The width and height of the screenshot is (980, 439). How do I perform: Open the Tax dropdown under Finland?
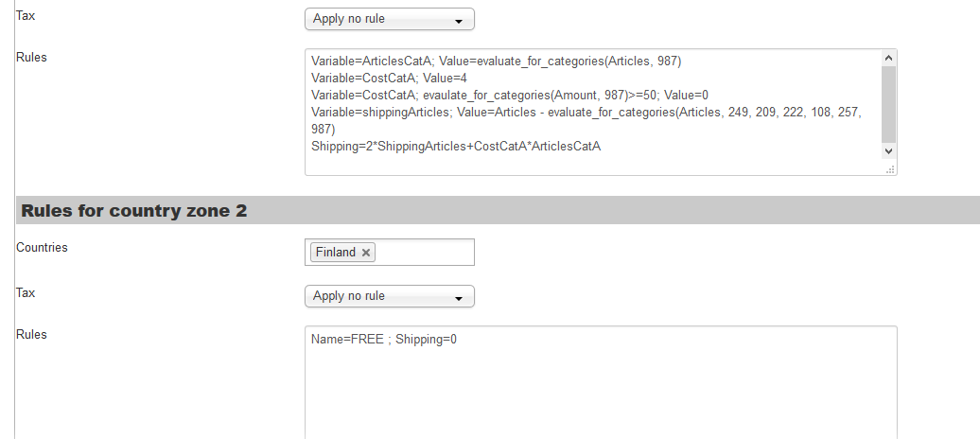[x=389, y=296]
